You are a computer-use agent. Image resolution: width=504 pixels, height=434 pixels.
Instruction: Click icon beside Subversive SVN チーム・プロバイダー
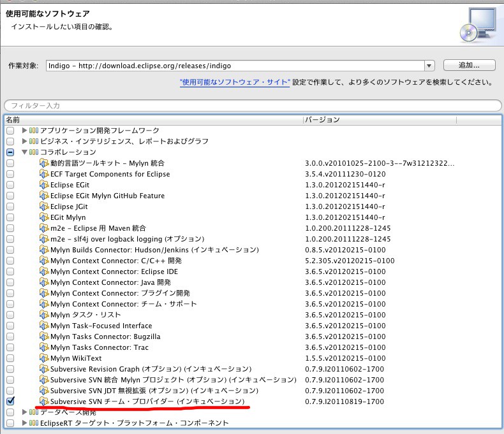[x=44, y=401]
